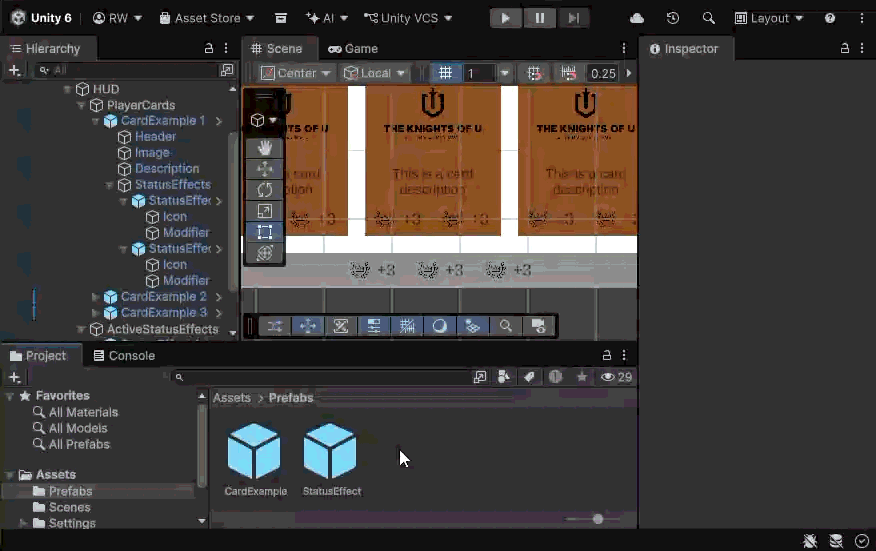Select the Inspector tab

coord(684,49)
